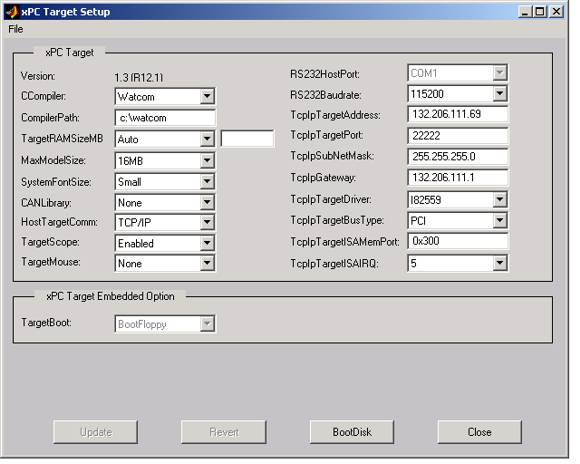Click the BootDisk button
Screen dimensions: 580x464
352,432
